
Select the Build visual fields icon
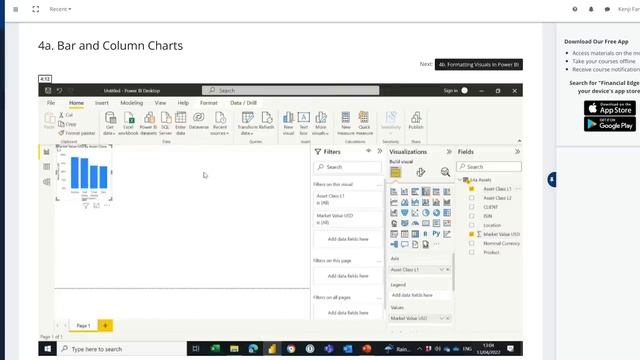pos(395,172)
